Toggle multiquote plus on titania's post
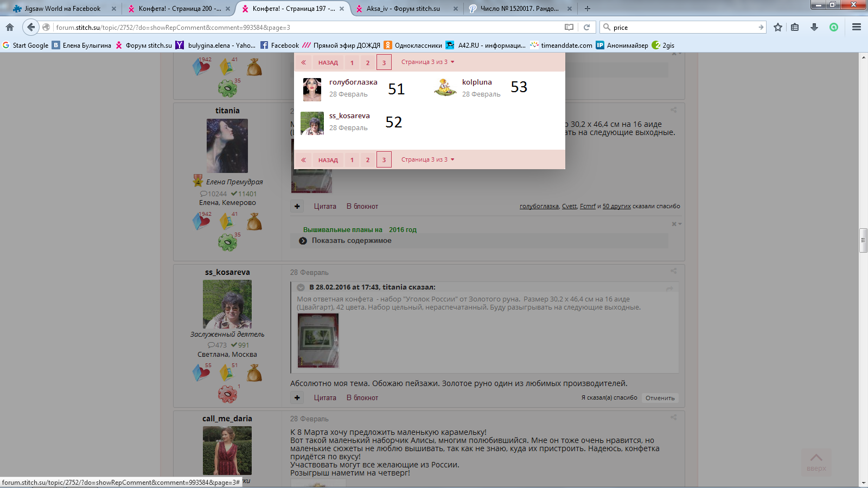Image resolution: width=868 pixels, height=488 pixels. [x=297, y=206]
